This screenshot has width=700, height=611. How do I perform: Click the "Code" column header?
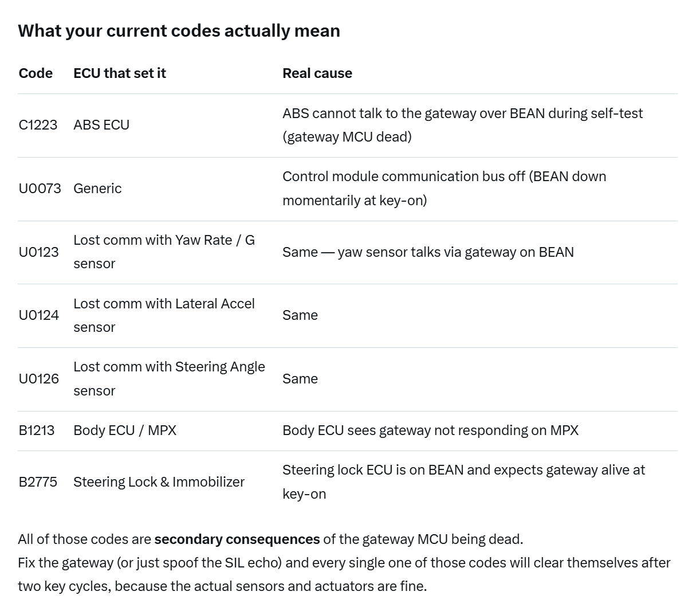(x=36, y=73)
